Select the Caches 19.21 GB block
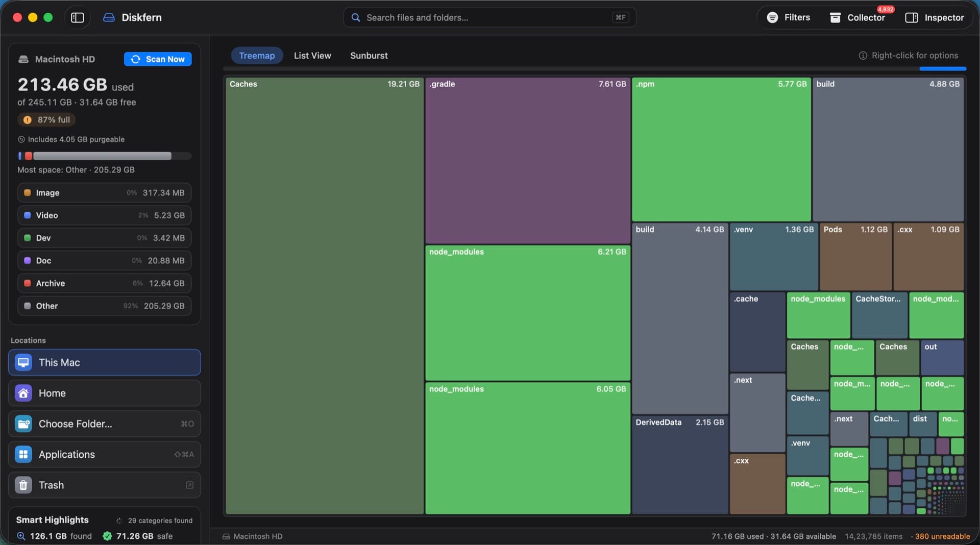980x545 pixels. [x=325, y=295]
